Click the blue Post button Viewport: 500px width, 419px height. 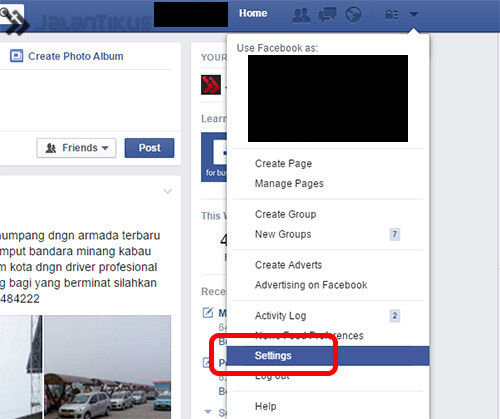tap(149, 148)
